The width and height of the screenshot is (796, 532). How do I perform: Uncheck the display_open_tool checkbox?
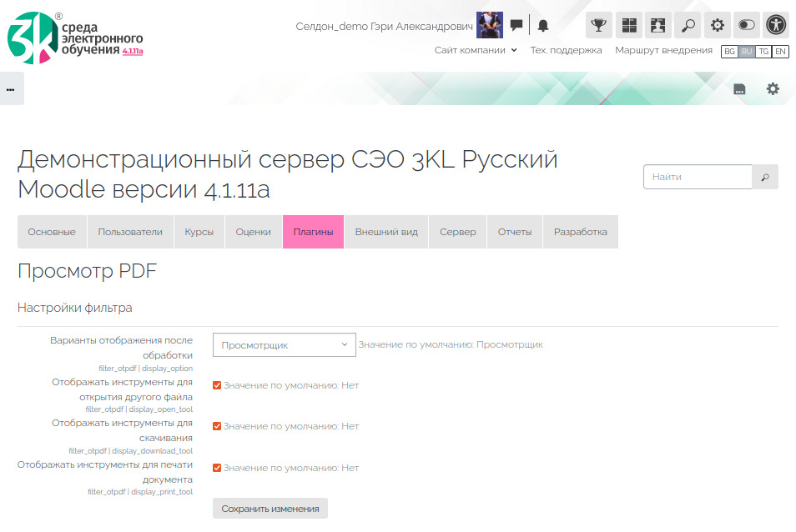217,385
